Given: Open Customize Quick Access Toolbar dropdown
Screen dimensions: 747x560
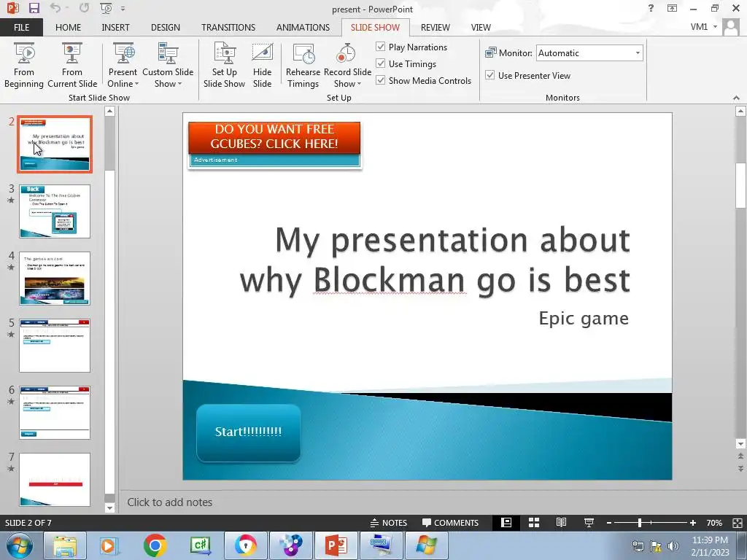Looking at the screenshot, I should pos(123,9).
